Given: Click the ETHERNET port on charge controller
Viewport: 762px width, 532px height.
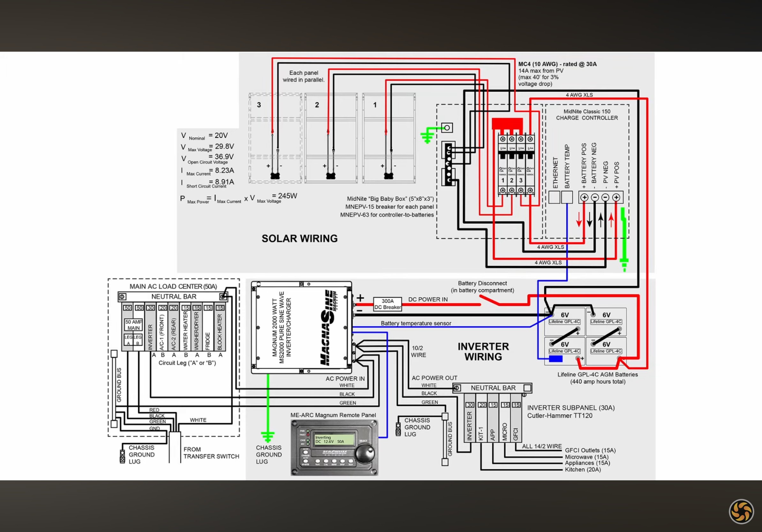Looking at the screenshot, I should (554, 197).
